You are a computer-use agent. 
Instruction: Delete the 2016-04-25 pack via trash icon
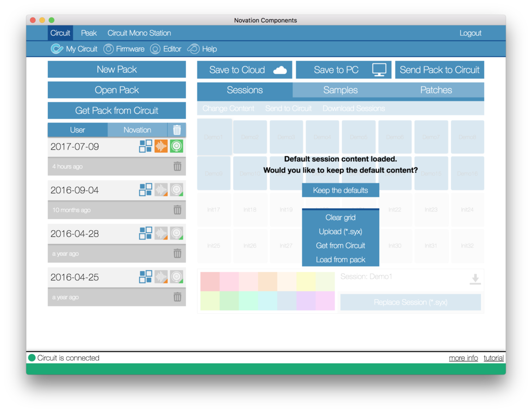coord(177,297)
